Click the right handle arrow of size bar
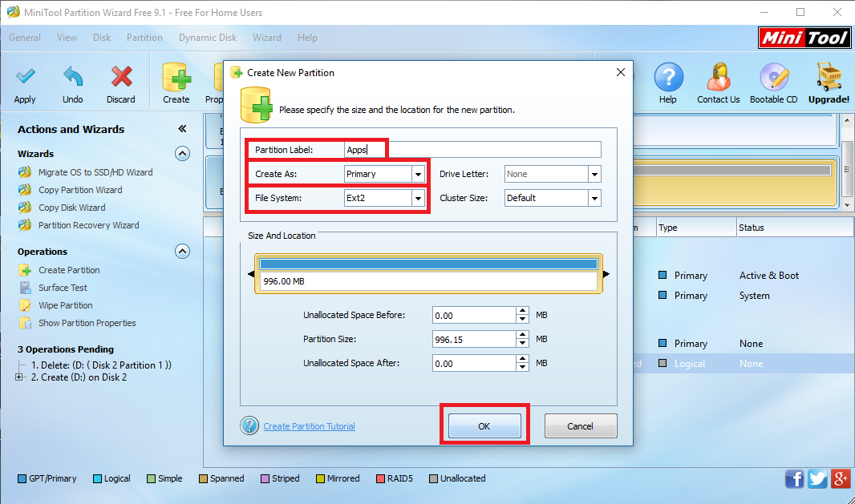The image size is (855, 504). tap(606, 273)
